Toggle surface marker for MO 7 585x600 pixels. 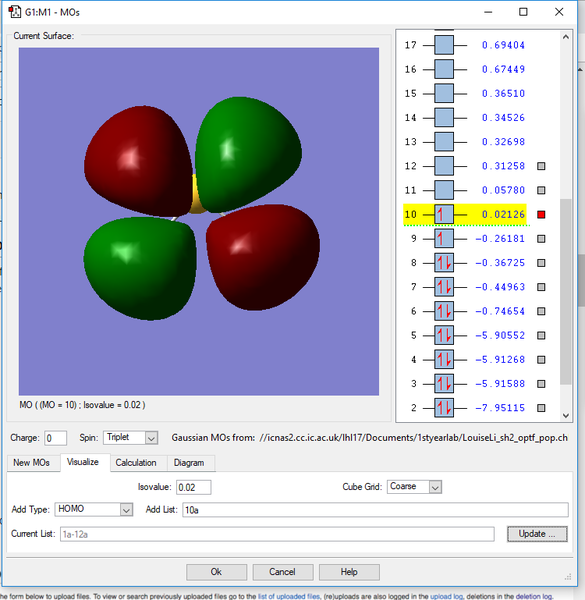coord(541,287)
